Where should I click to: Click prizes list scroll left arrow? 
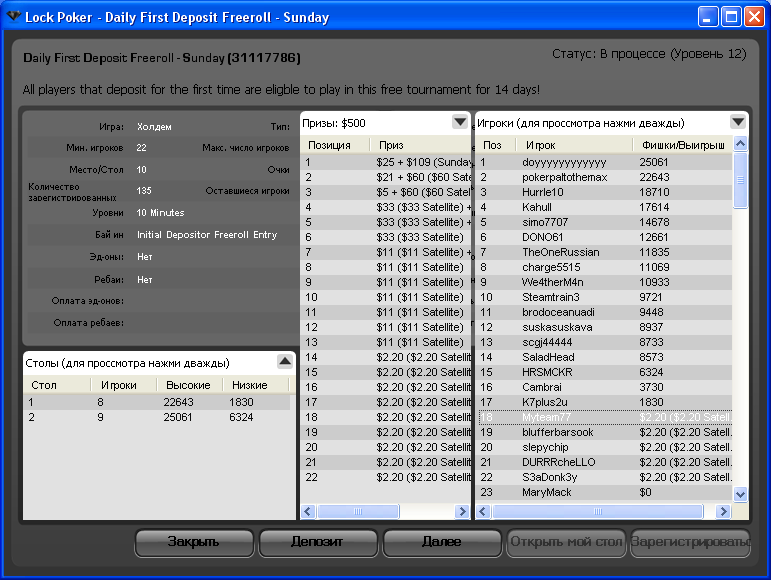(308, 511)
